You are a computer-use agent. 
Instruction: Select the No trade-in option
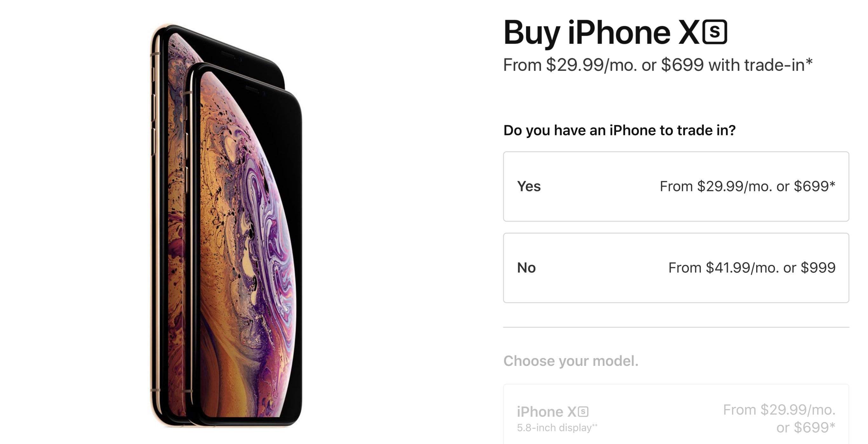click(x=676, y=268)
